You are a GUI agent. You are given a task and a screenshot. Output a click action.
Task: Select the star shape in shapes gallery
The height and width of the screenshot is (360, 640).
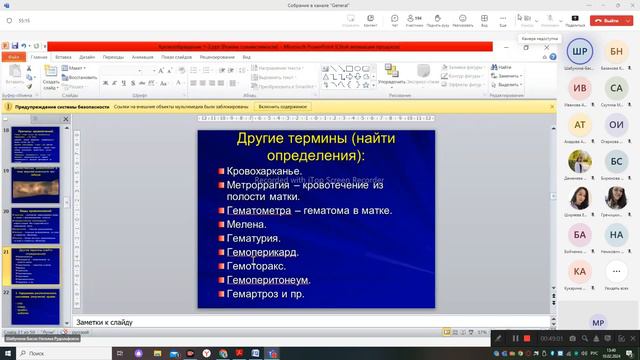(366, 85)
